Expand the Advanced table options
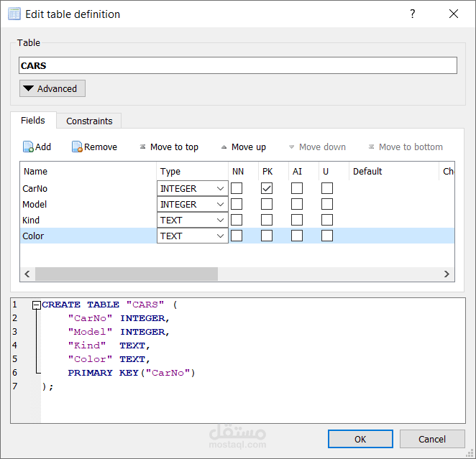The width and height of the screenshot is (476, 459). tap(52, 88)
